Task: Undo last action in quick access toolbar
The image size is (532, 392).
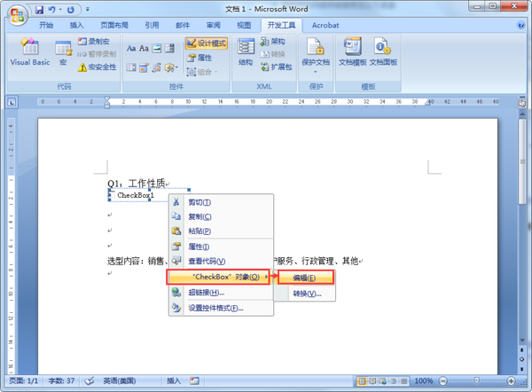Action: pos(52,10)
